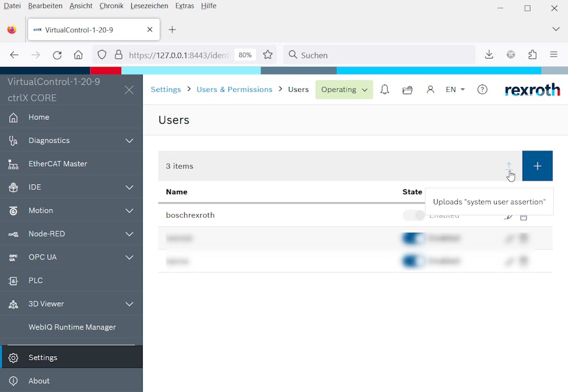Show site security lock info
The height and width of the screenshot is (392, 568).
[118, 55]
